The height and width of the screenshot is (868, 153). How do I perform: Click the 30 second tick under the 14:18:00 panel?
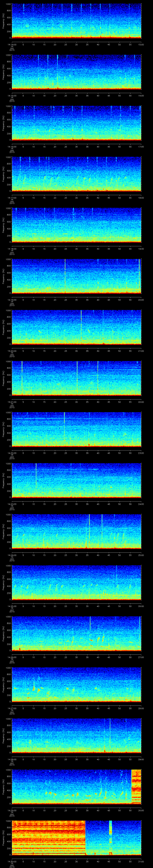(x=77, y=249)
